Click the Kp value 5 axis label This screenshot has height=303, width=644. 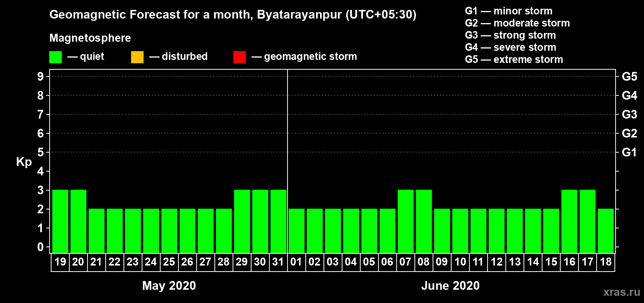tap(41, 152)
